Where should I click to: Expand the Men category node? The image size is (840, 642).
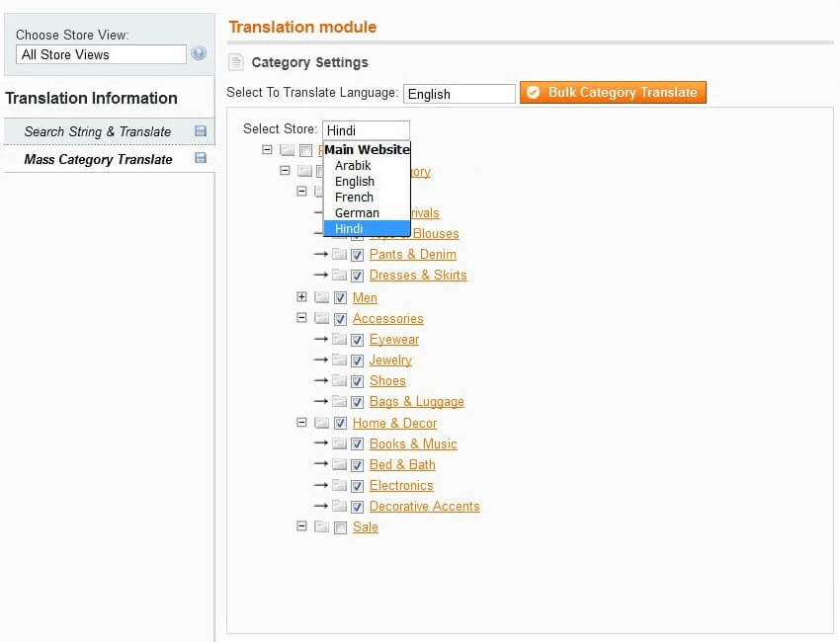tap(302, 297)
